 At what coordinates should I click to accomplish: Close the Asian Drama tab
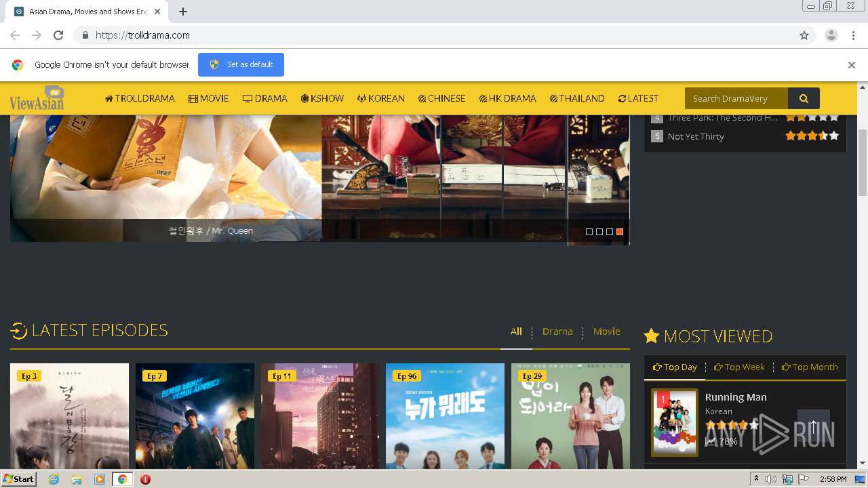coord(158,12)
